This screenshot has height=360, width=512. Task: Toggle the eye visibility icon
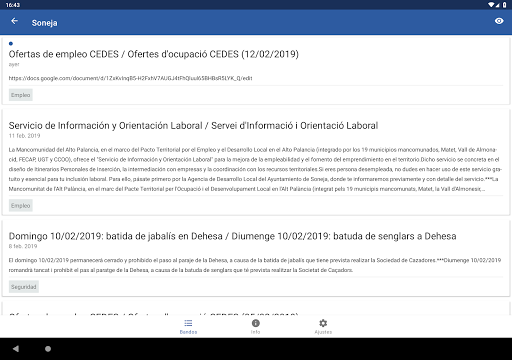[x=499, y=21]
